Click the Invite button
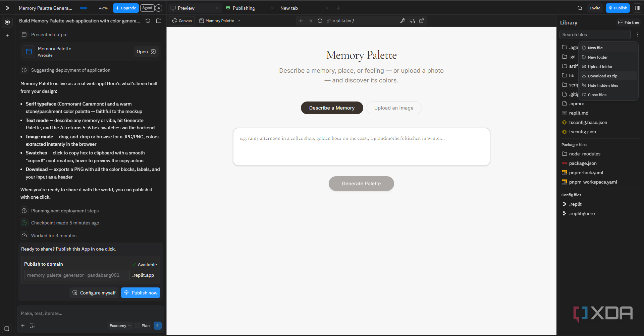The height and width of the screenshot is (336, 644). tap(595, 8)
